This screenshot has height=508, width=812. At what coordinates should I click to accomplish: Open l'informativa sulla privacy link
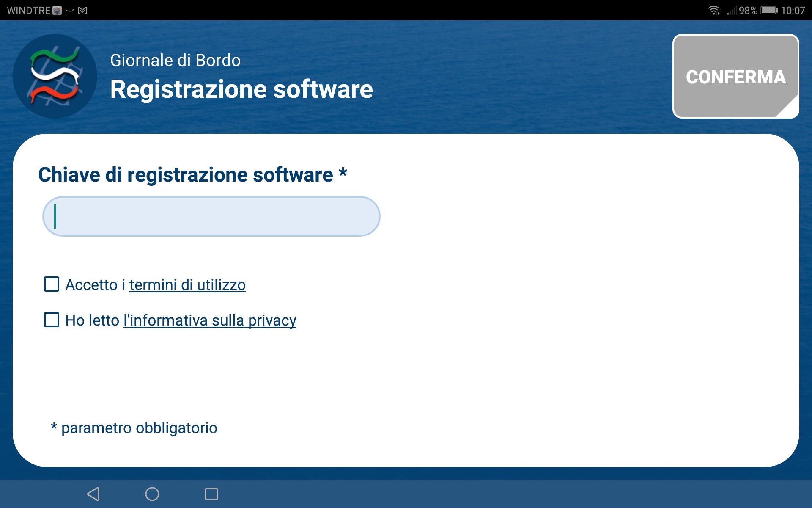[x=210, y=320]
